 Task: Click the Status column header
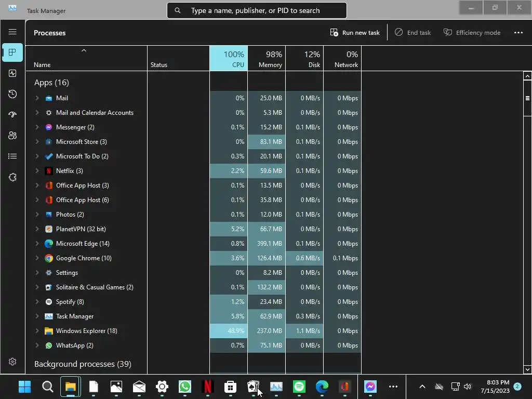[x=179, y=58]
